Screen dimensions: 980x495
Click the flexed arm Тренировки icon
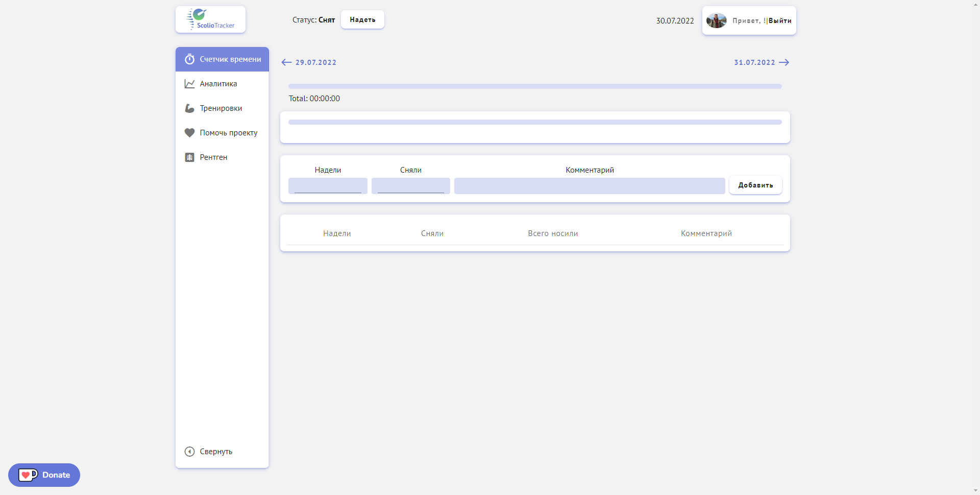[189, 108]
